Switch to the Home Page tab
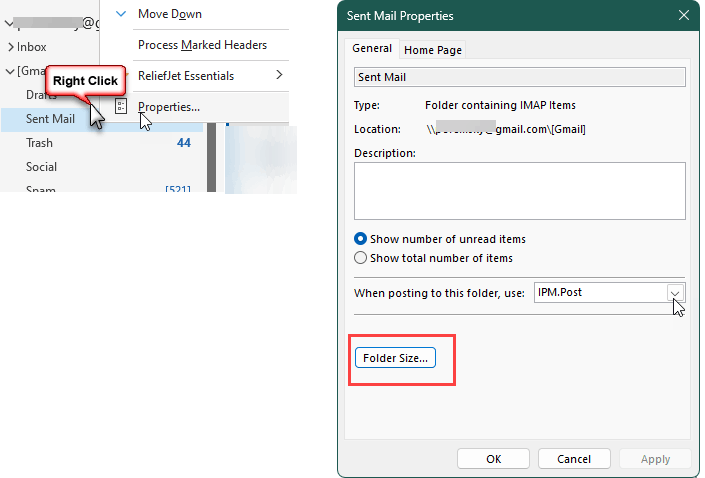The width and height of the screenshot is (705, 478). point(433,50)
